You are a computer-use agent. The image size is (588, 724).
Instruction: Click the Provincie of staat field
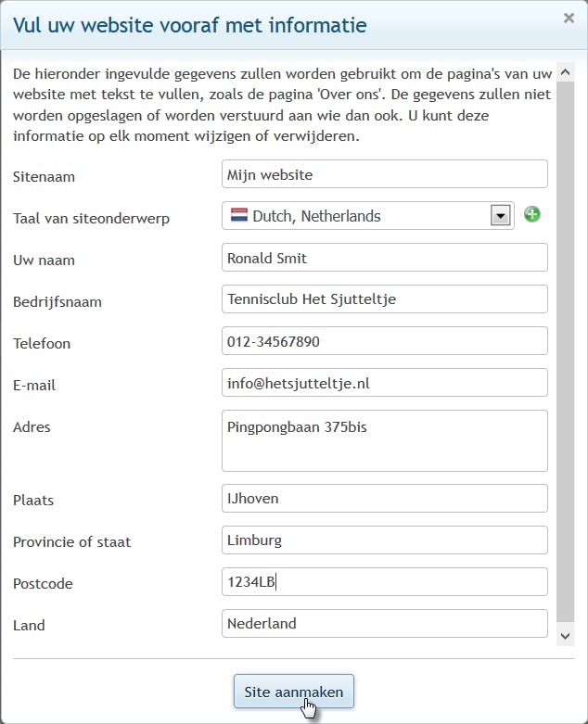(x=385, y=540)
